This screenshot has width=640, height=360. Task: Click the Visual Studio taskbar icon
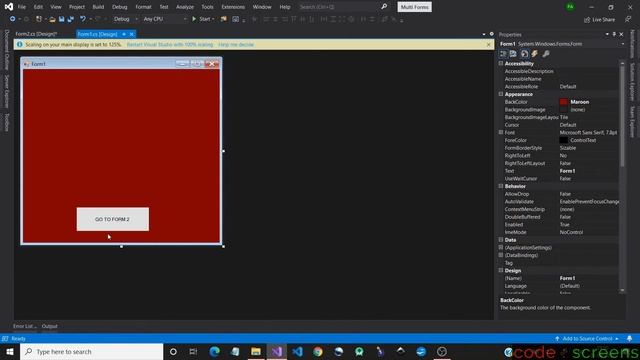coord(277,351)
